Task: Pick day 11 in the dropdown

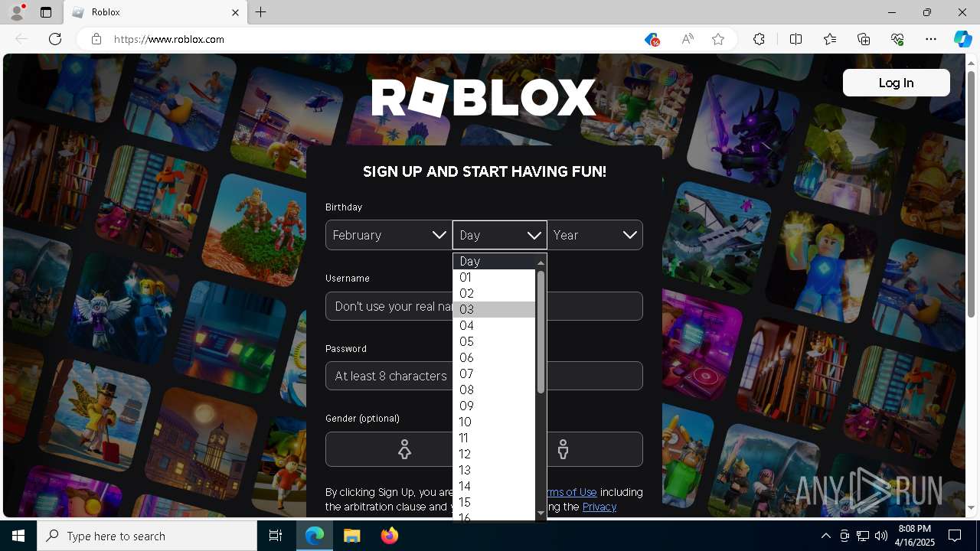Action: (494, 438)
